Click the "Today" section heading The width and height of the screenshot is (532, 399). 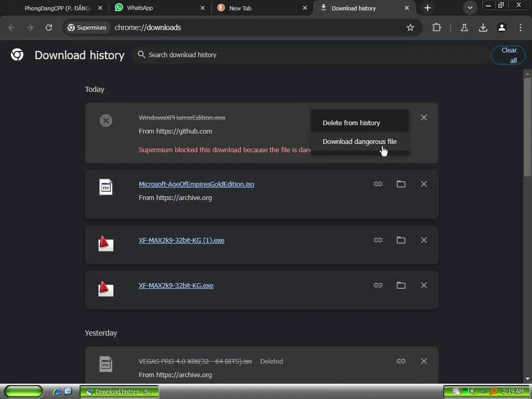pyautogui.click(x=95, y=89)
